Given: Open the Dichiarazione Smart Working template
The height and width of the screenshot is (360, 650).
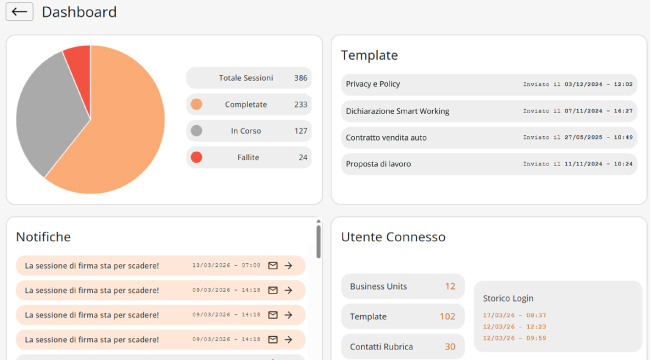Looking at the screenshot, I should coord(489,111).
